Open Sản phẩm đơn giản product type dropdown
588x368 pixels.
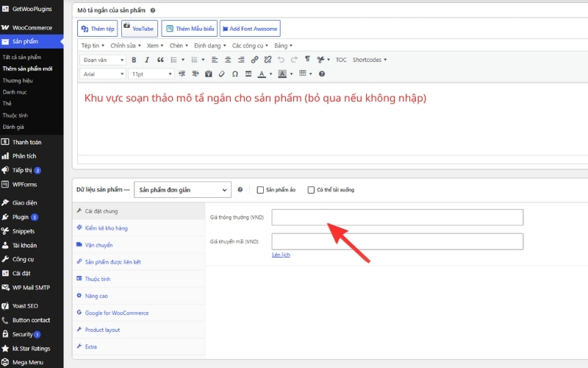coord(182,190)
